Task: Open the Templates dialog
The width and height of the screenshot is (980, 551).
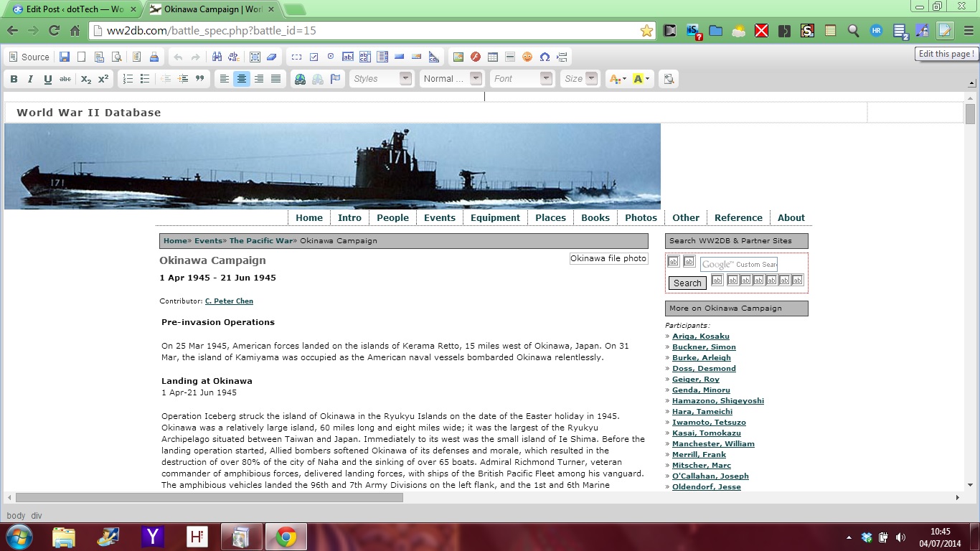Action: click(x=137, y=57)
